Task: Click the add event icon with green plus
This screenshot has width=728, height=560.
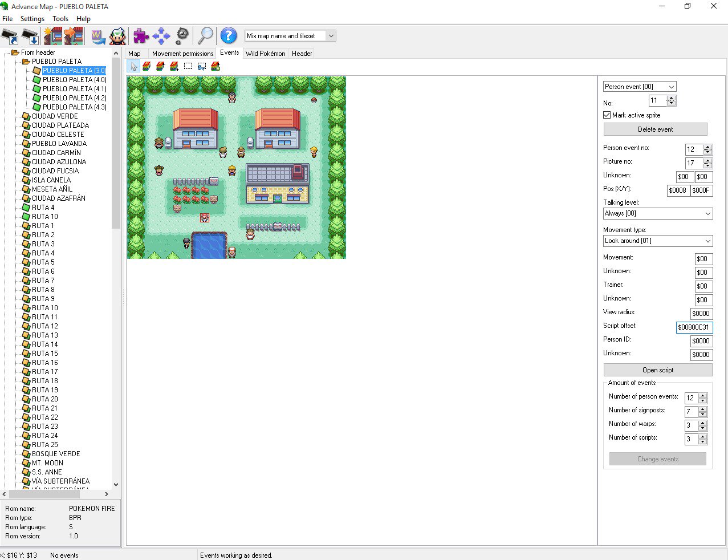Action: [215, 67]
